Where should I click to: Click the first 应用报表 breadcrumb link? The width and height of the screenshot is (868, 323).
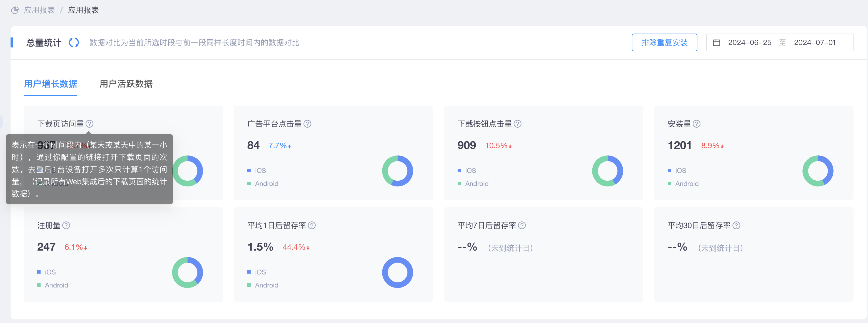click(x=39, y=11)
